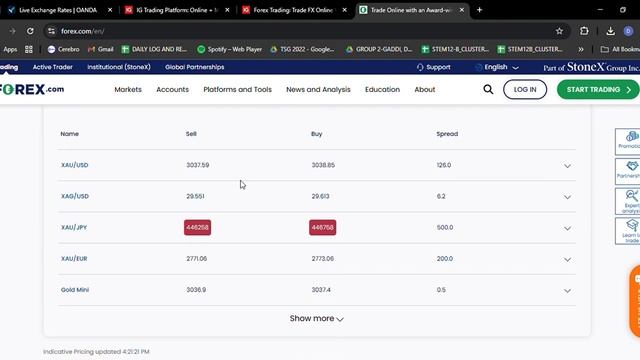Click the Gold Mini spread value 0.5
Viewport: 640px width, 360px height.
click(441, 290)
